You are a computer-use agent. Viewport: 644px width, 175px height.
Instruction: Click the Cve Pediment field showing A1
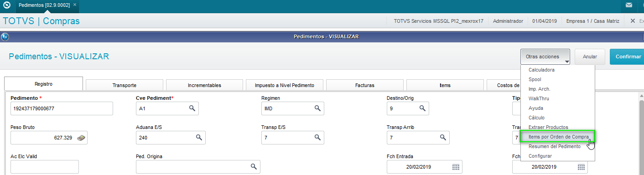[x=167, y=108]
